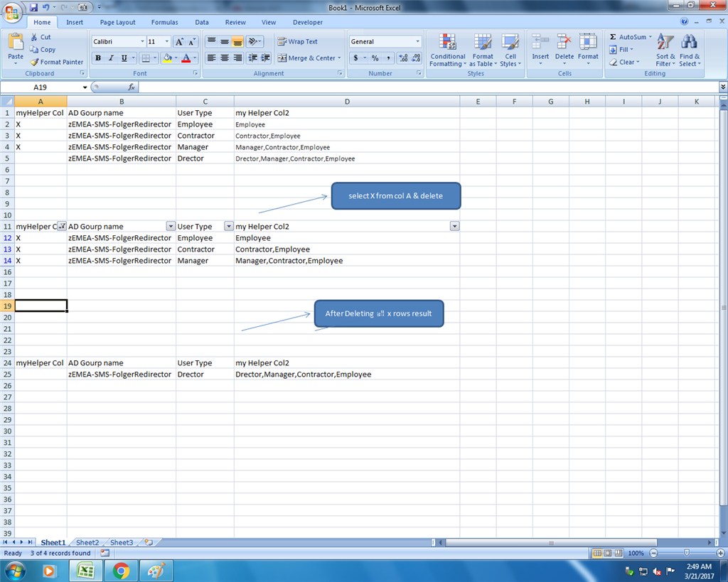Click the Paste icon
This screenshot has width=728, height=582.
pos(16,42)
